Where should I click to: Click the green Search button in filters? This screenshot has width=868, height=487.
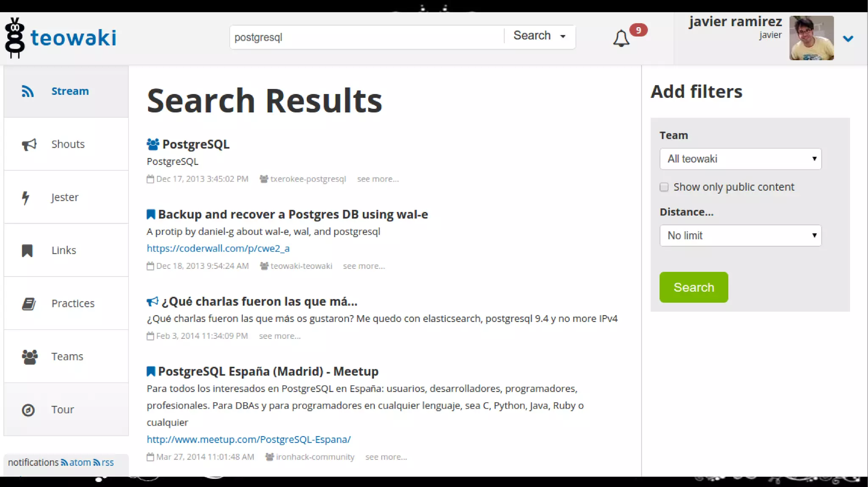tap(693, 287)
